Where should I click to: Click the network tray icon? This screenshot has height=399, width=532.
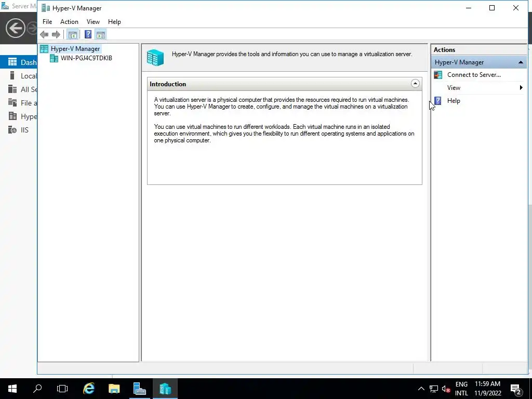434,389
